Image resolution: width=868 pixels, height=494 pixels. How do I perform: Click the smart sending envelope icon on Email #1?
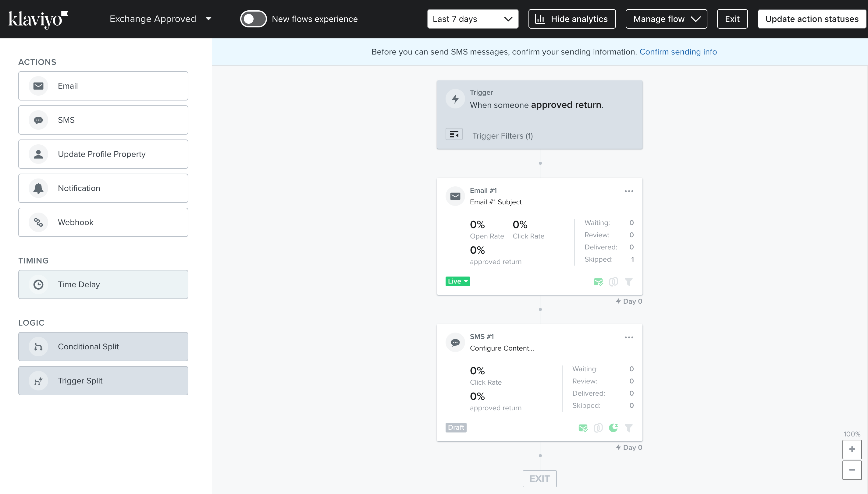(x=599, y=282)
